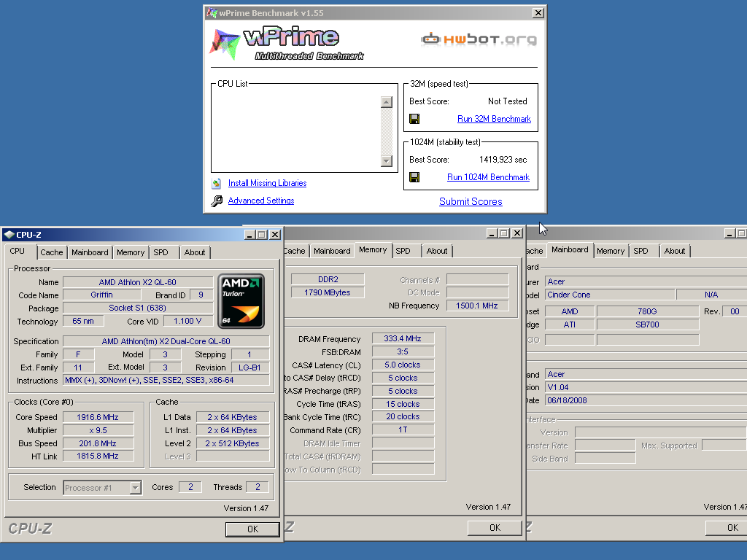Click the chipset value 780G
Screen dimensions: 747x560
(x=648, y=311)
